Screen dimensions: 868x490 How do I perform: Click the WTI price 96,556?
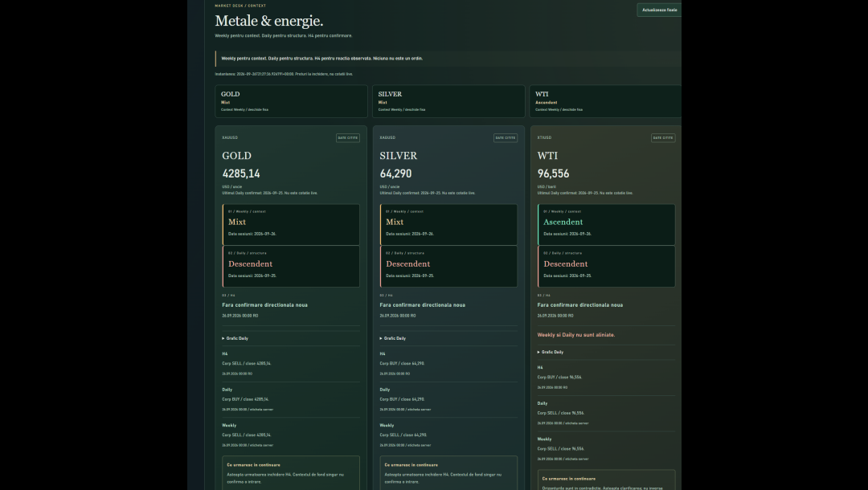(x=553, y=174)
